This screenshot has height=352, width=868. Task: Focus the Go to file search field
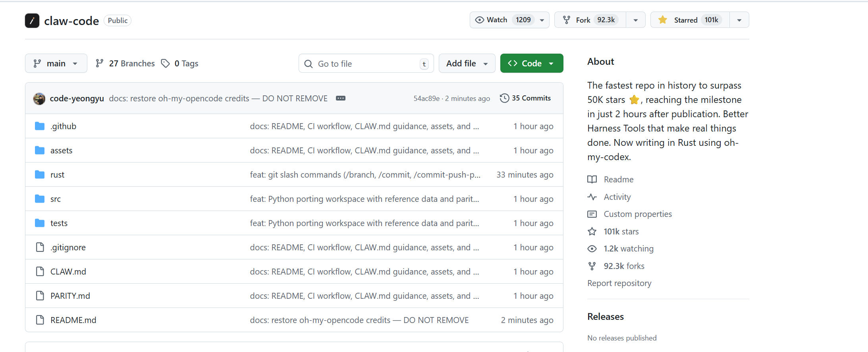click(x=365, y=64)
